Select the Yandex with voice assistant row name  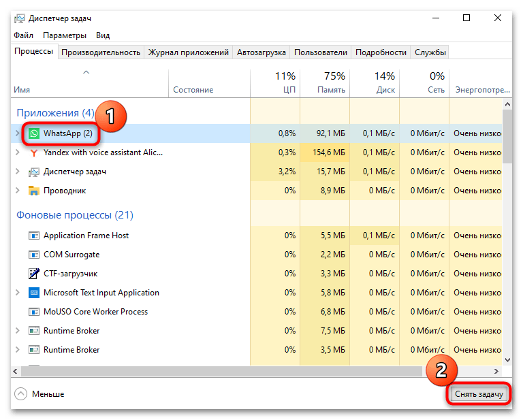[103, 152]
